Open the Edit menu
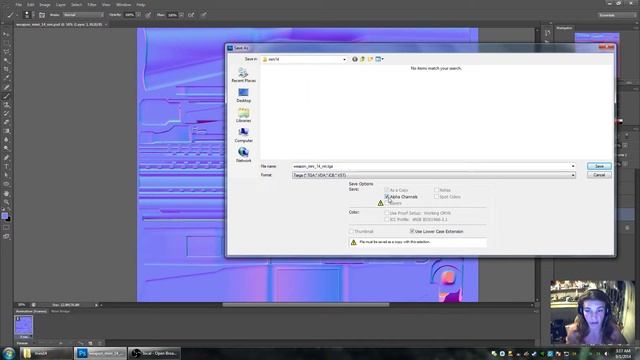640x360 pixels. pyautogui.click(x=31, y=5)
